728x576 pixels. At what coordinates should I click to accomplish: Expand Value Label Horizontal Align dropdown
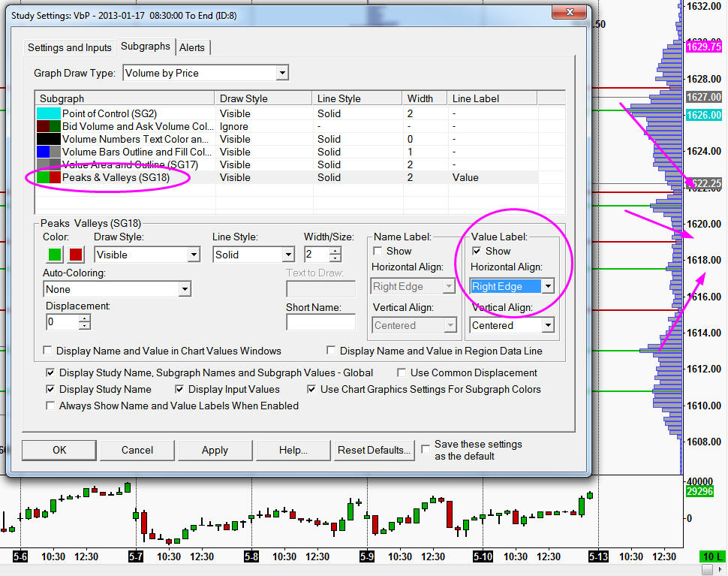(549, 286)
